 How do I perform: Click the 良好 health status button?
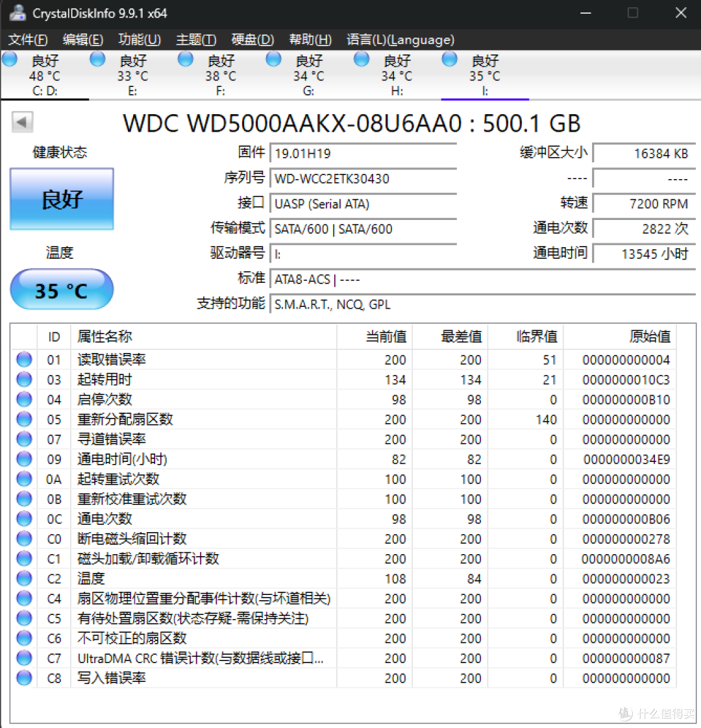click(62, 199)
